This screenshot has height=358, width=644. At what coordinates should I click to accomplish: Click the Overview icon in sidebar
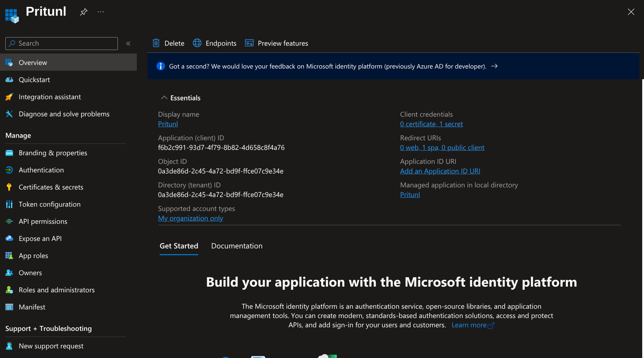tap(9, 62)
